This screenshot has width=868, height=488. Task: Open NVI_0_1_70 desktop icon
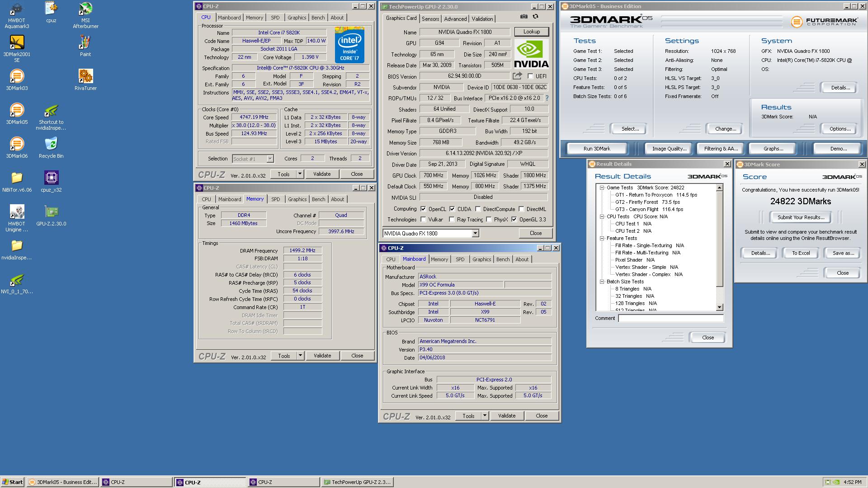click(x=17, y=283)
